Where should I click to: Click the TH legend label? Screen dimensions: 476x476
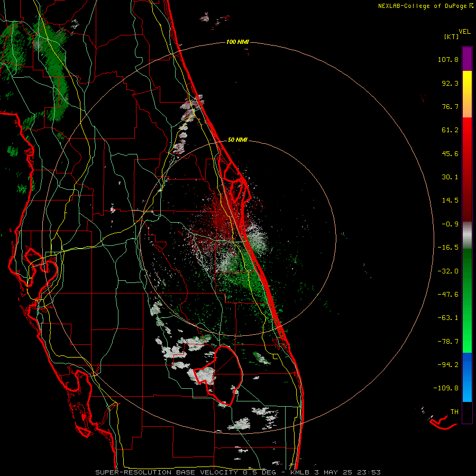point(454,412)
